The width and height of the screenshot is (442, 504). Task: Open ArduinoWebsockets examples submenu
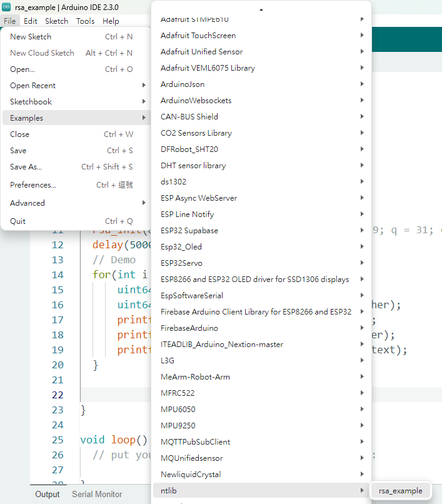(x=261, y=100)
